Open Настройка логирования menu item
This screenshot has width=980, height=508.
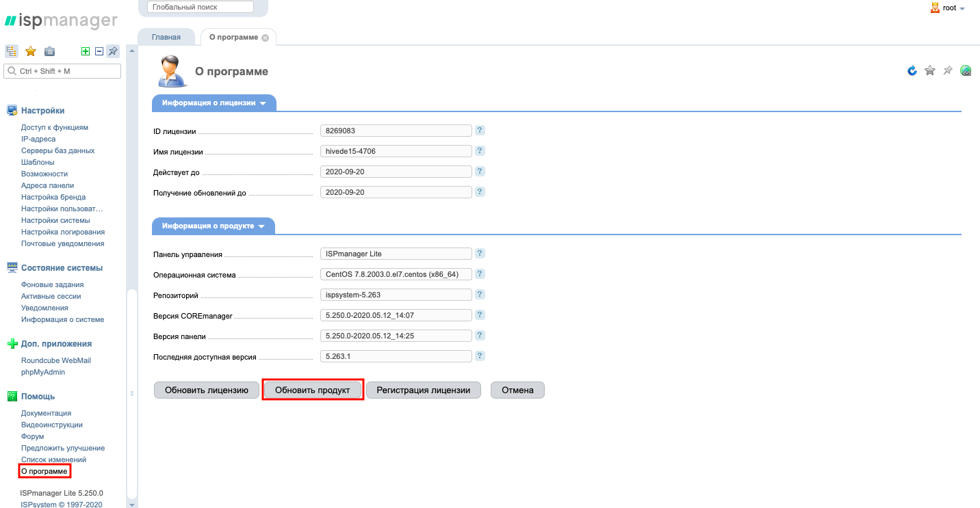63,232
